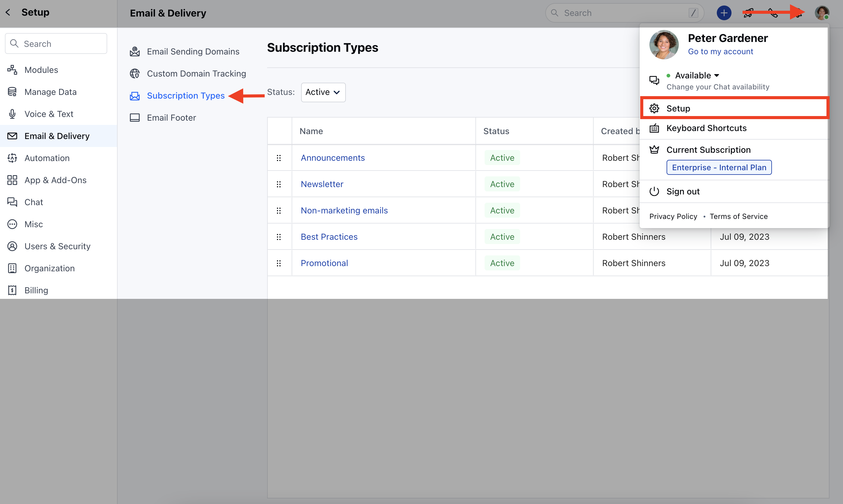Click Sign out in profile menu
The image size is (843, 504).
(x=682, y=192)
